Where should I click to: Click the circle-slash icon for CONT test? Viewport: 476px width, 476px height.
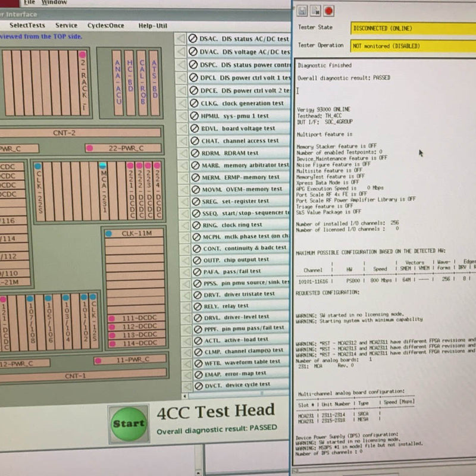pyautogui.click(x=197, y=249)
